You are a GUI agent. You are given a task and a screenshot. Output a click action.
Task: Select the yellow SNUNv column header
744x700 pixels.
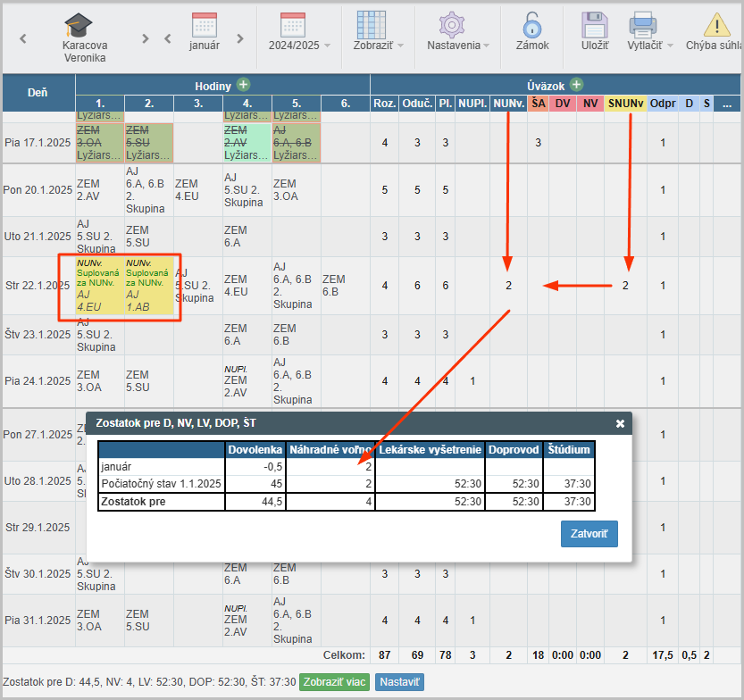(x=626, y=104)
